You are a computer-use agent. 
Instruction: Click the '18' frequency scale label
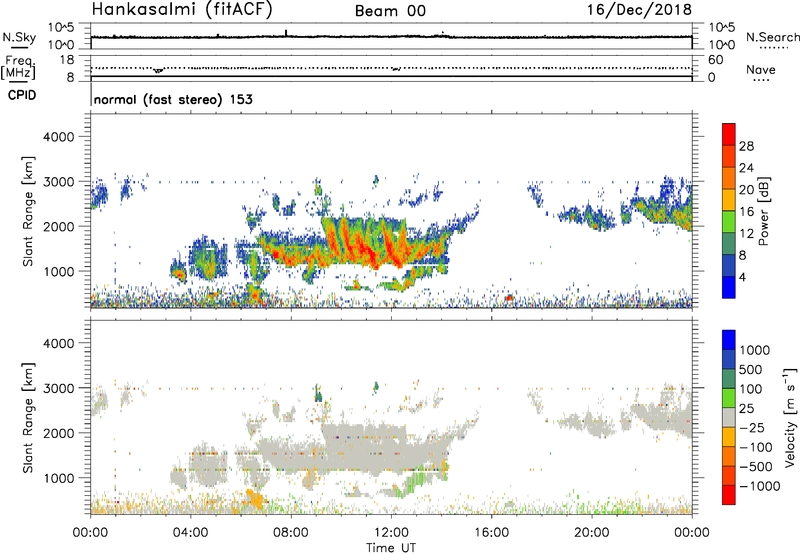click(x=67, y=59)
